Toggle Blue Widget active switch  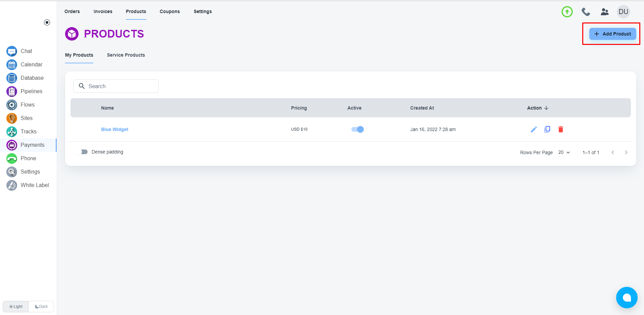pos(357,129)
